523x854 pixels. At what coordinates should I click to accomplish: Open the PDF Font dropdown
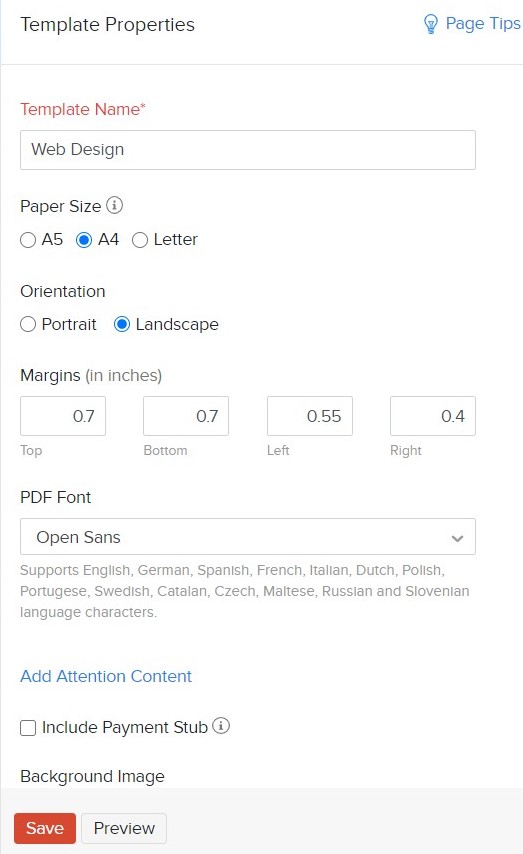click(248, 537)
